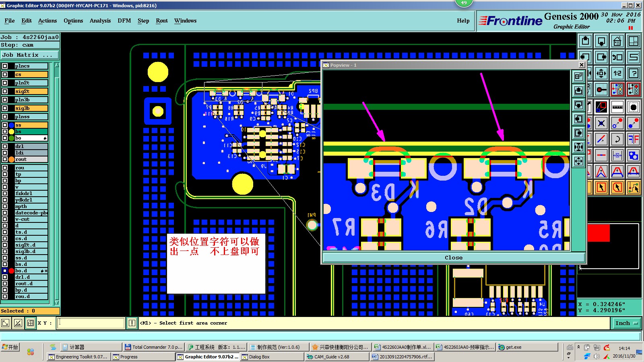Screen dimensions: 644x362
Task: Click the previous view undo-zoom icon
Action: 617,57
